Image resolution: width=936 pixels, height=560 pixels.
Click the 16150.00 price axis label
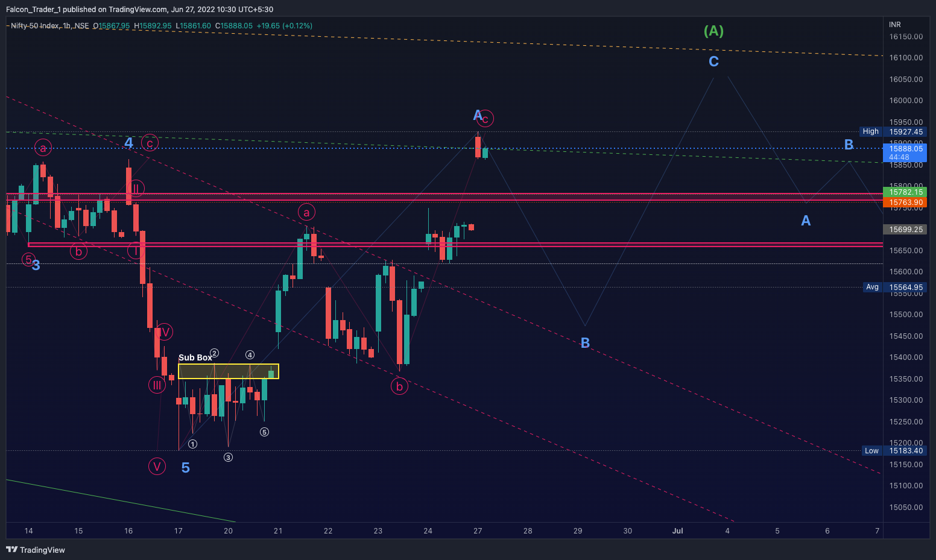906,37
